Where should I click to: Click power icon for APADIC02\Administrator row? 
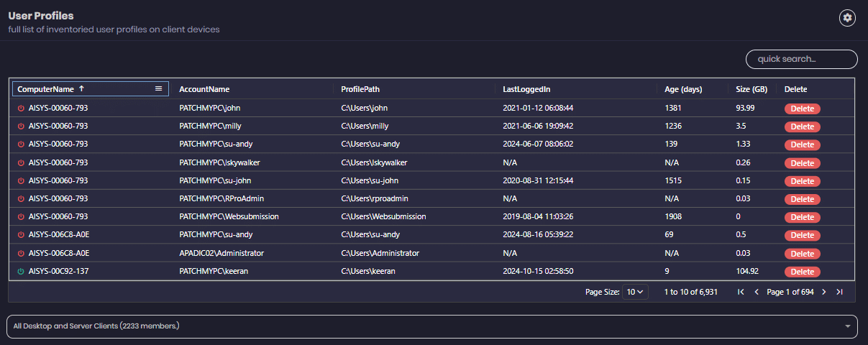point(21,254)
